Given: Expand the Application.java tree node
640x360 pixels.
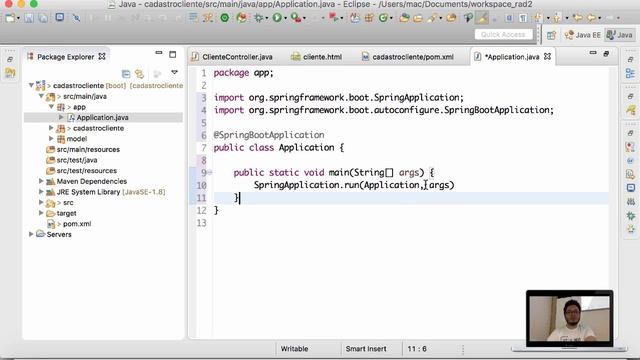Looking at the screenshot, I should [61, 117].
